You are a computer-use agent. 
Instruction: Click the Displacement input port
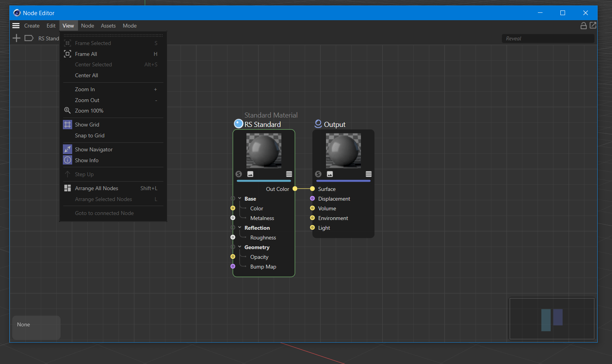312,199
